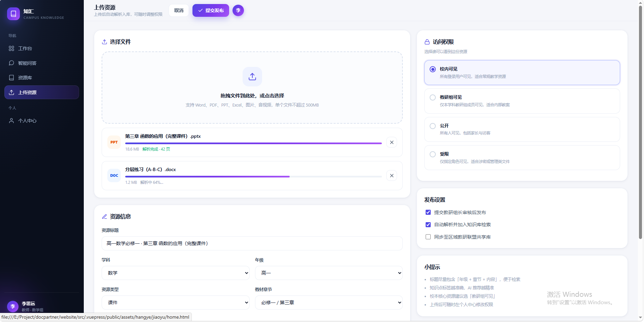This screenshot has height=322, width=644.
Task: Open the 年级 dropdown showing 高一
Action: (329, 273)
